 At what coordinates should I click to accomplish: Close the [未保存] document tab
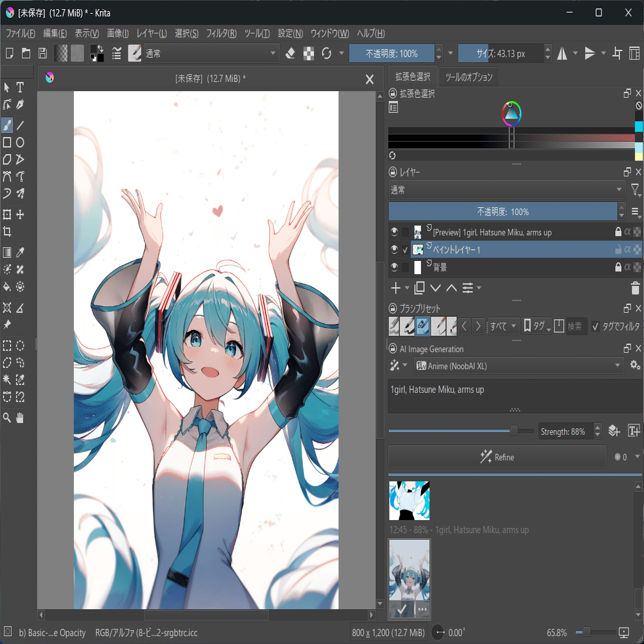pos(370,79)
